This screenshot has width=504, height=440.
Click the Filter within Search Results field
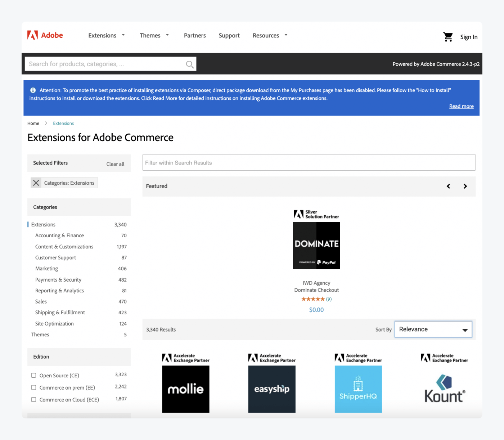click(x=309, y=162)
